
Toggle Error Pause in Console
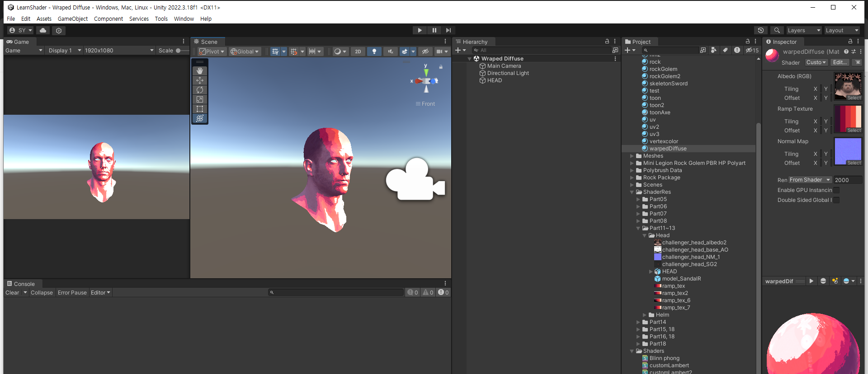tap(72, 293)
